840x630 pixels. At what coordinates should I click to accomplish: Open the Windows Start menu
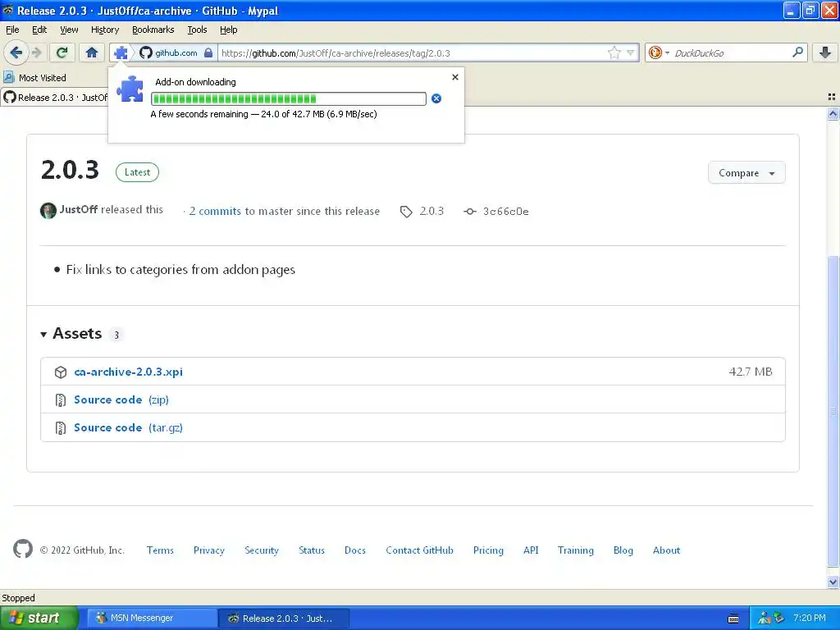click(x=39, y=618)
